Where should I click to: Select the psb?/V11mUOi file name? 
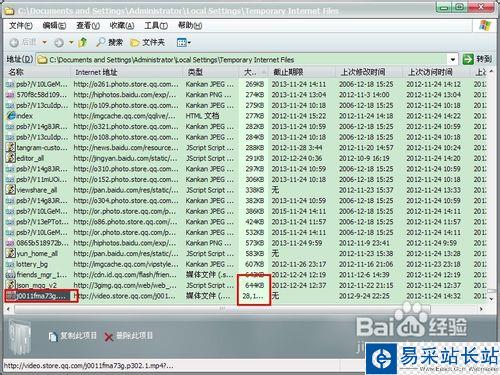(x=42, y=179)
